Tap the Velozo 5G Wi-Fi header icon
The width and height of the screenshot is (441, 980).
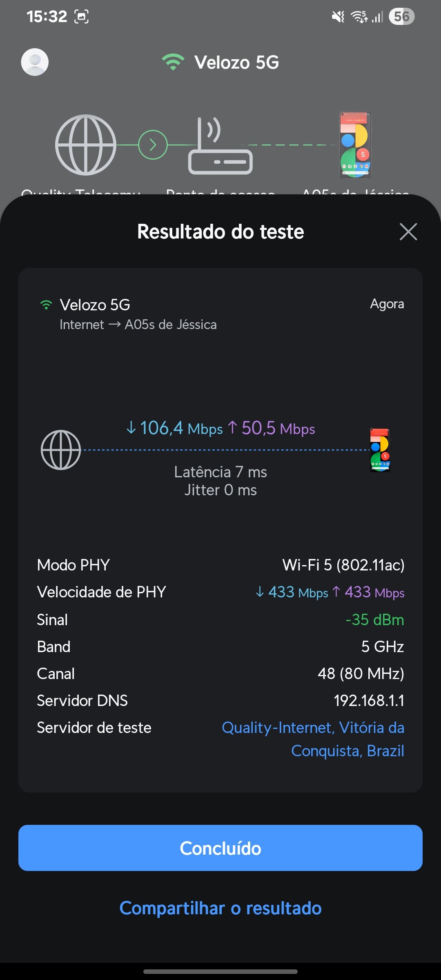point(173,62)
